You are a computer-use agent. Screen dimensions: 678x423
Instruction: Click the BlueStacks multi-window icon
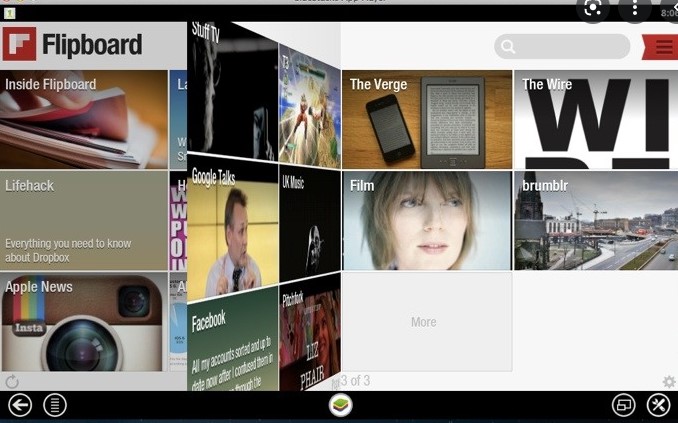tap(624, 405)
